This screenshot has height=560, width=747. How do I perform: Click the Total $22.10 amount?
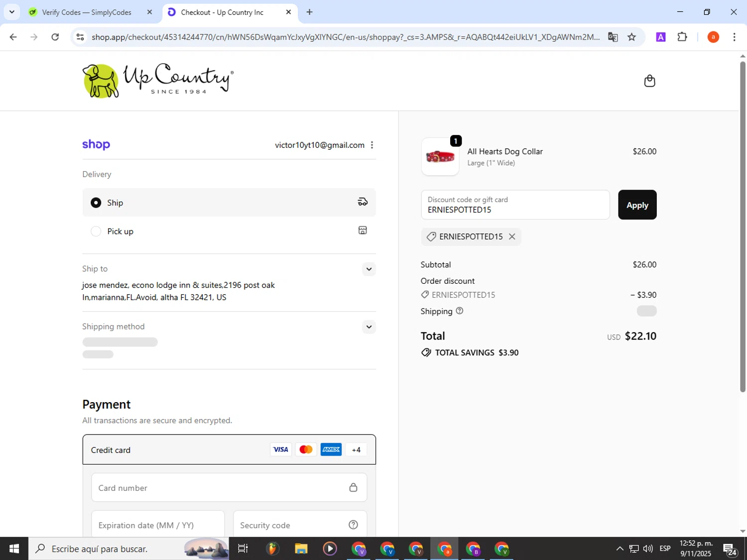click(640, 336)
